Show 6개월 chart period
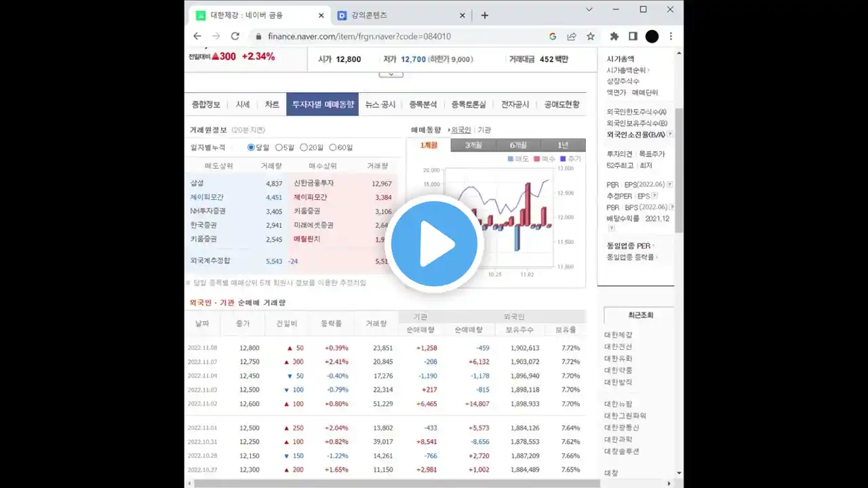 click(518, 145)
